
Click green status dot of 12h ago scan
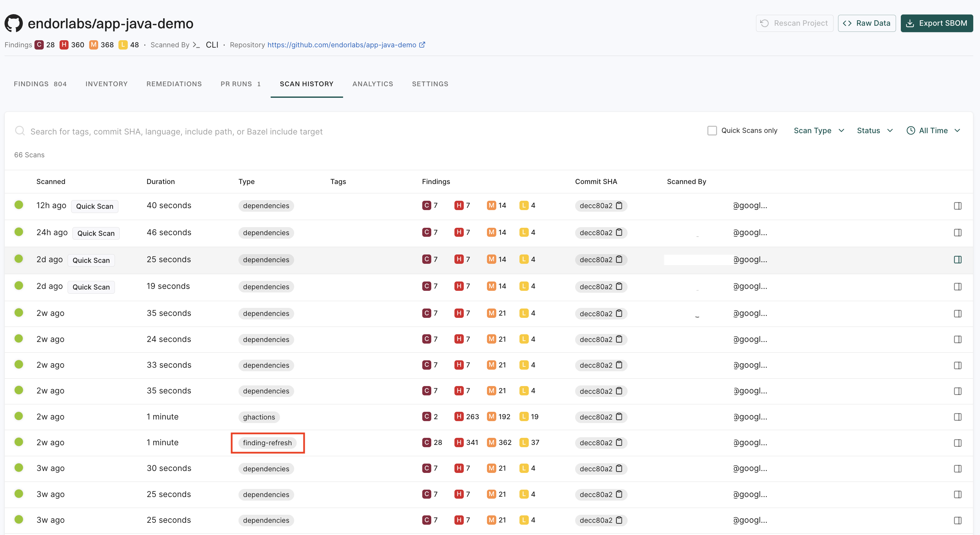point(19,205)
